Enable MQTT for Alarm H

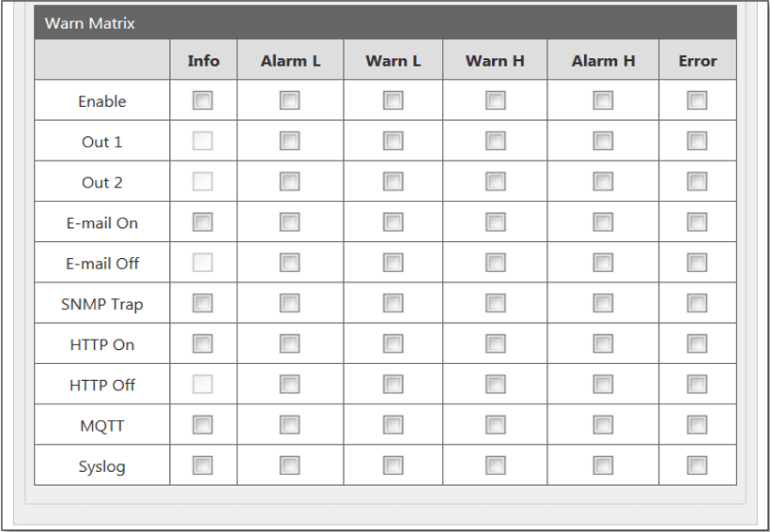[603, 425]
